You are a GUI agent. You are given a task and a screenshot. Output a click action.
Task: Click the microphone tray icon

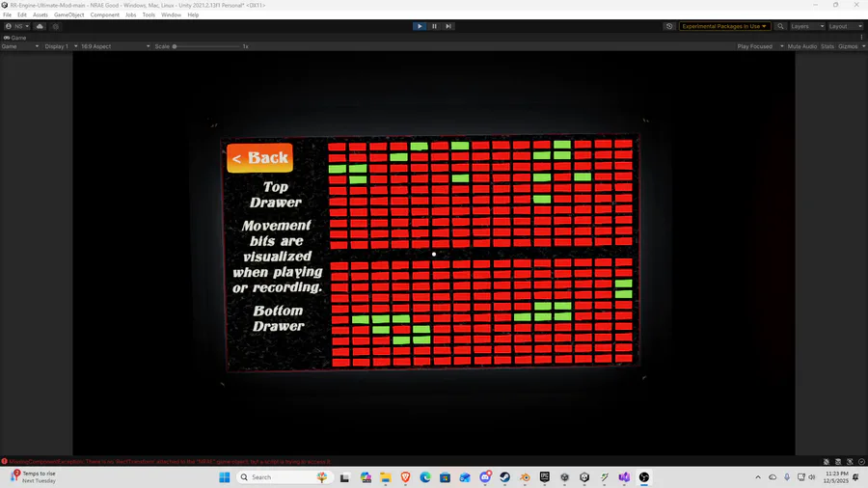[x=787, y=477]
